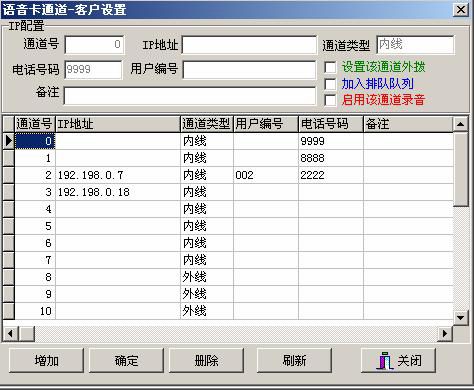Click the horizontal scroll left arrow
Viewport: 474px width, 390px height.
click(10, 333)
